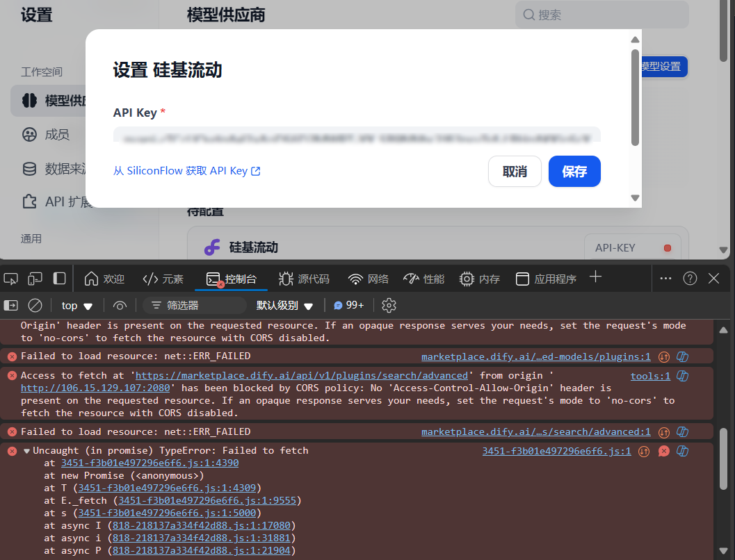
Task: Click the API-KEY button on the 硅基流动 card
Action: coord(633,247)
